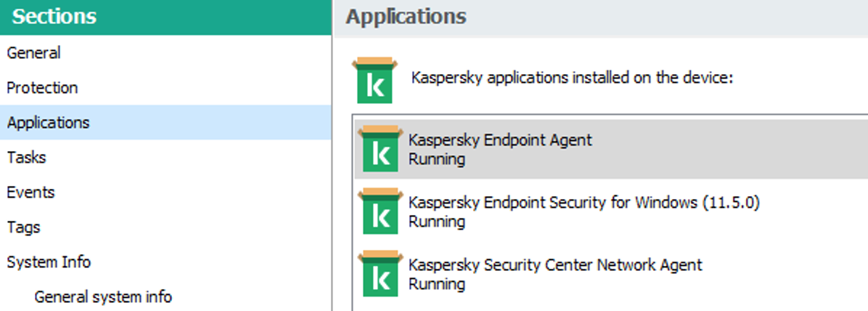Click the Security Center Network Agent icon

(380, 273)
